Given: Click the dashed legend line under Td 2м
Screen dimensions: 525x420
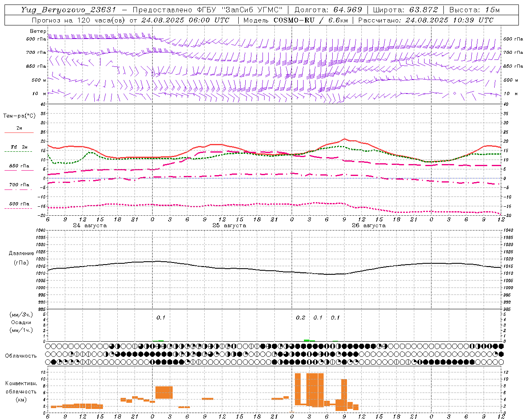Looking at the screenshot, I should 18,152.
